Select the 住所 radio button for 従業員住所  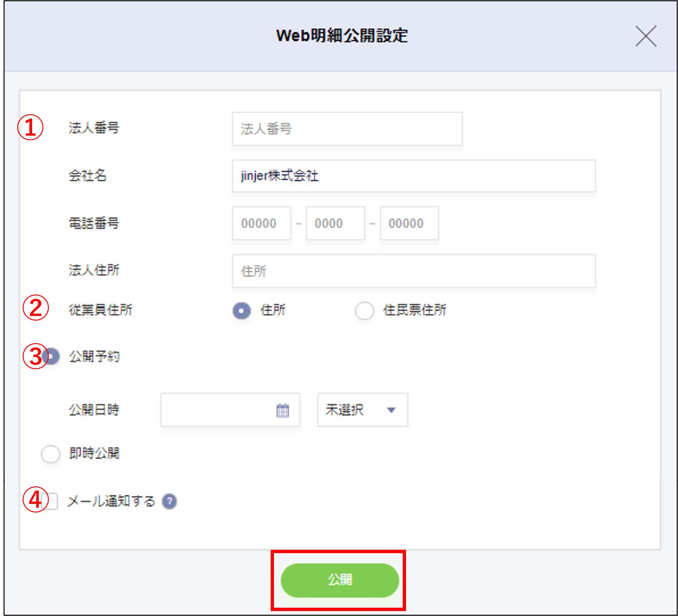coord(242,311)
